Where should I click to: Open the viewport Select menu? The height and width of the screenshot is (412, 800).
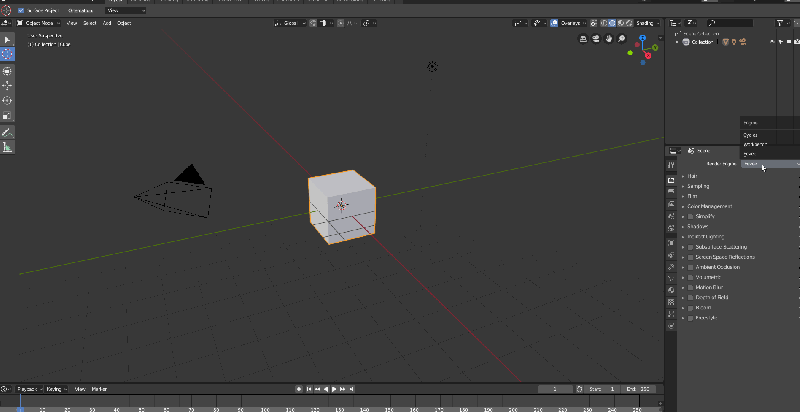click(x=90, y=23)
